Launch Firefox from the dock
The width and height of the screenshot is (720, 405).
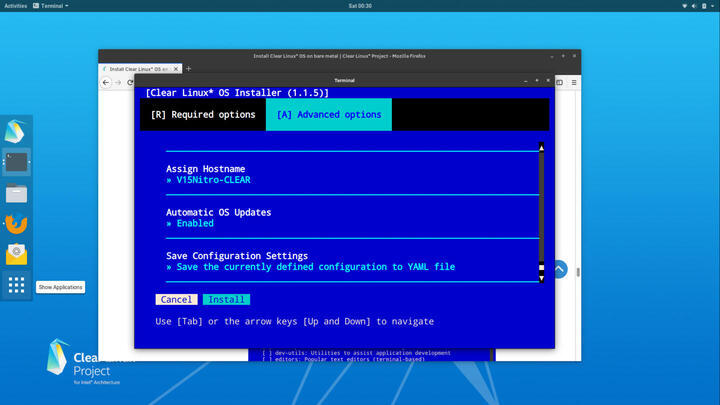16,224
